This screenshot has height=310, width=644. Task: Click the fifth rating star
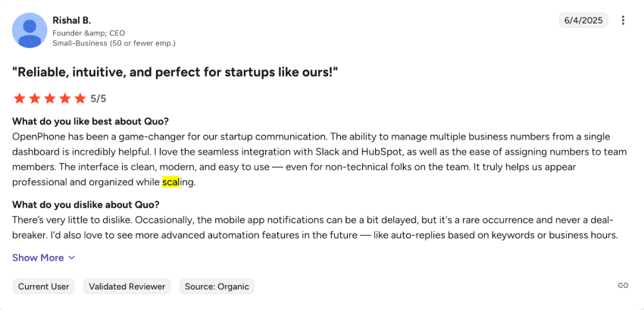(80, 99)
